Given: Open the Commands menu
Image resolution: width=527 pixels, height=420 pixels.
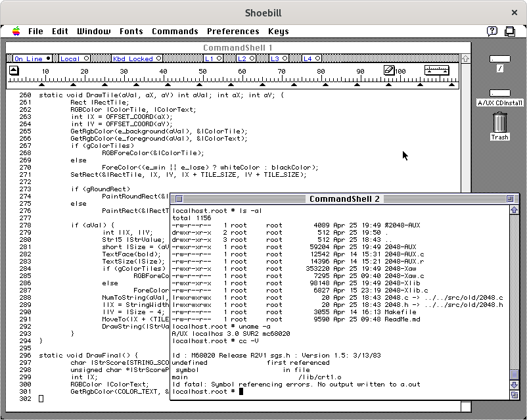Looking at the screenshot, I should [x=175, y=32].
